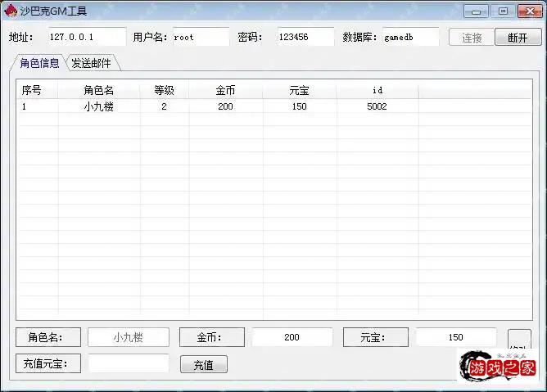
Task: Click the id cell 5002
Action: 377,106
